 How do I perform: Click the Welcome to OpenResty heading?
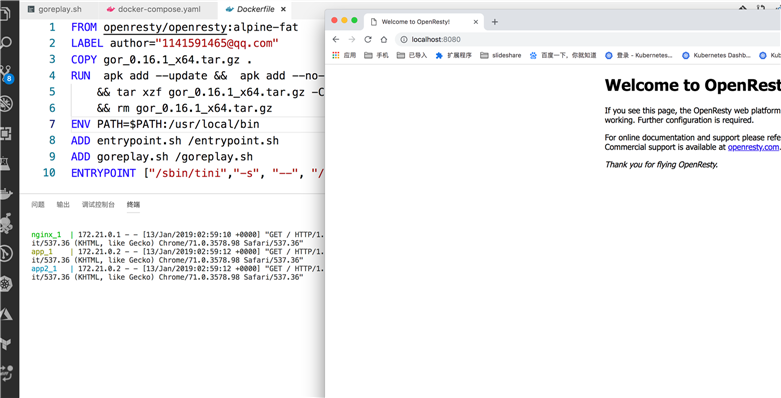tap(692, 85)
